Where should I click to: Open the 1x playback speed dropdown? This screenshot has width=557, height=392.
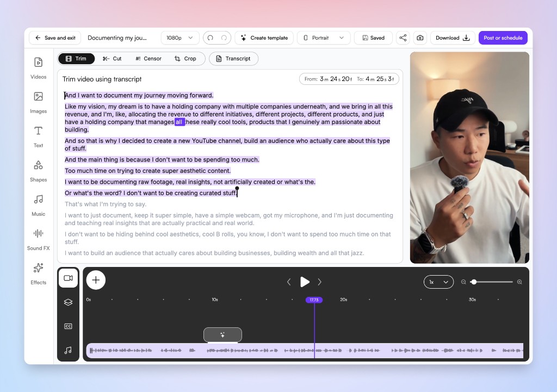click(x=438, y=282)
